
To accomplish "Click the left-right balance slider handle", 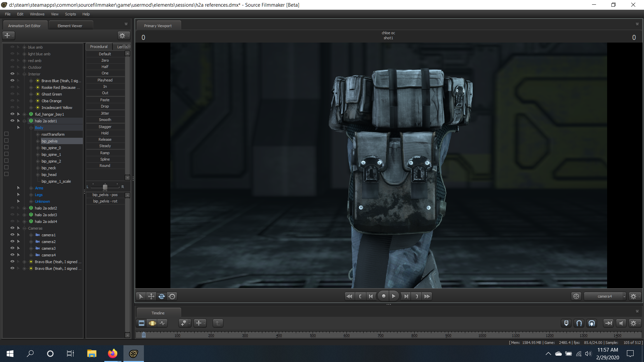I will click(105, 187).
